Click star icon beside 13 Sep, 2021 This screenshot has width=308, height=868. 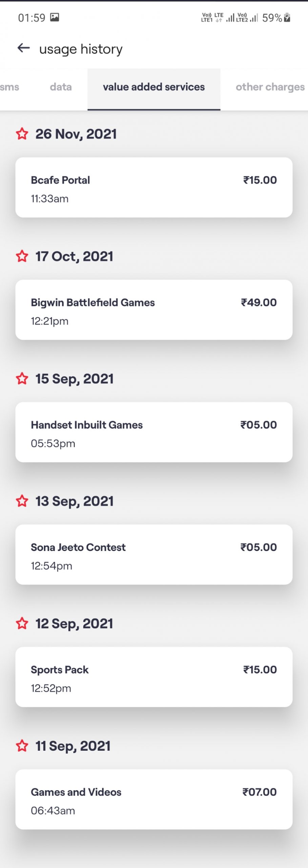tap(22, 501)
